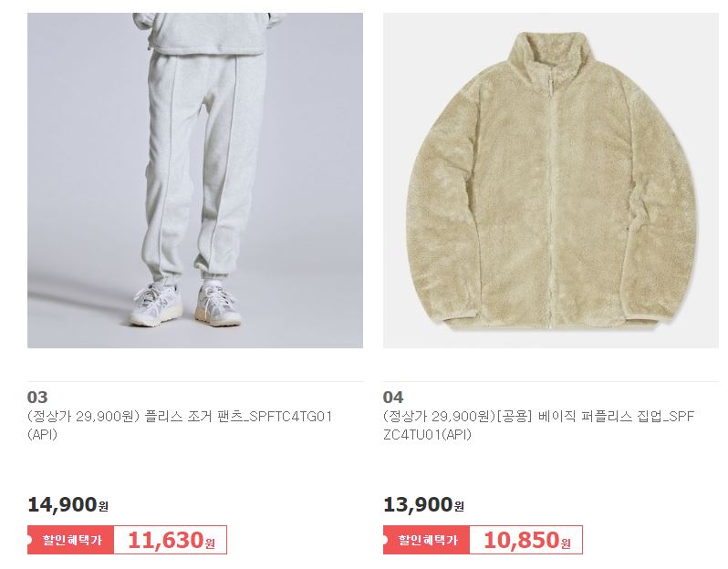Screen dimensions: 728x569
Task: Click the [공용] tag in item 04 title
Action: [x=514, y=417]
